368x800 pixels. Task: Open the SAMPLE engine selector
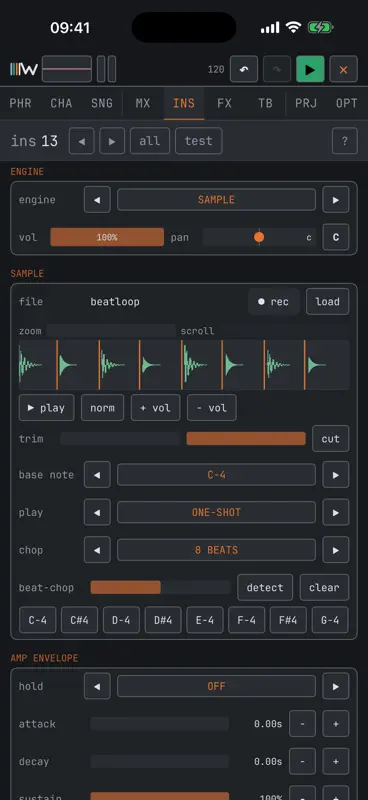coord(216,199)
